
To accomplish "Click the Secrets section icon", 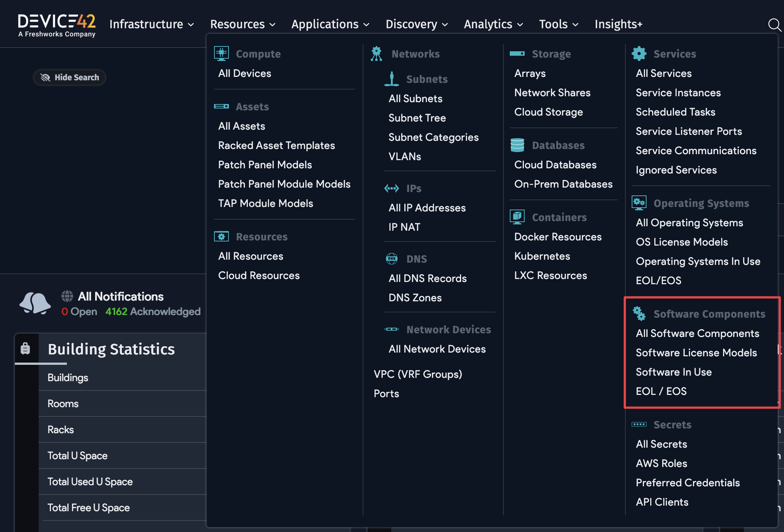I will (x=639, y=424).
